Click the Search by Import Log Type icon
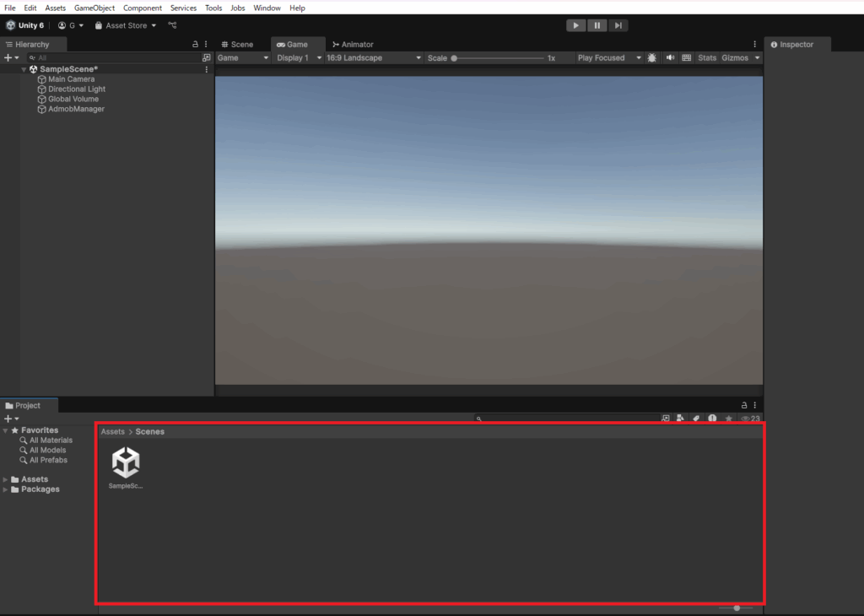Screen dimensions: 864x616 (712, 419)
